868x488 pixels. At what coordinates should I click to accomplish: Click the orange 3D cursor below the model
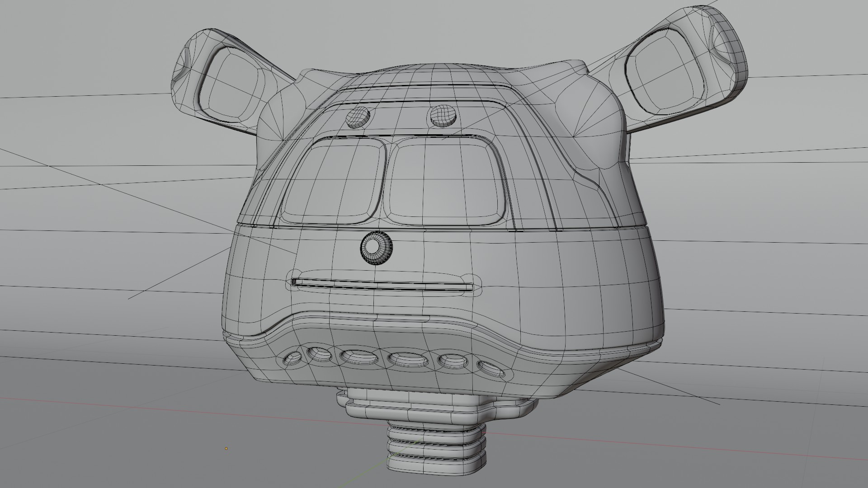(226, 449)
